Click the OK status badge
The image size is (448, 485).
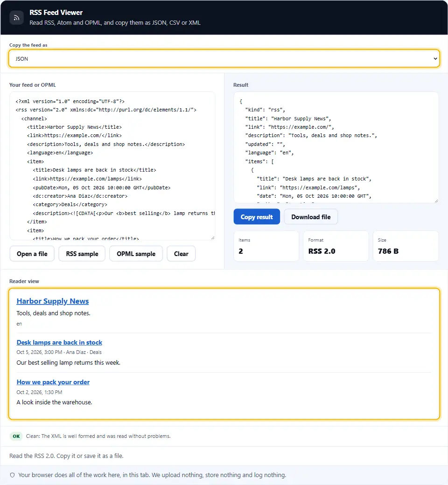tap(16, 436)
